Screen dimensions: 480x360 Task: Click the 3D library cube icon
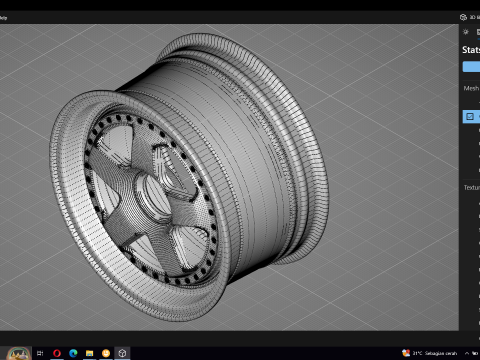[x=463, y=17]
